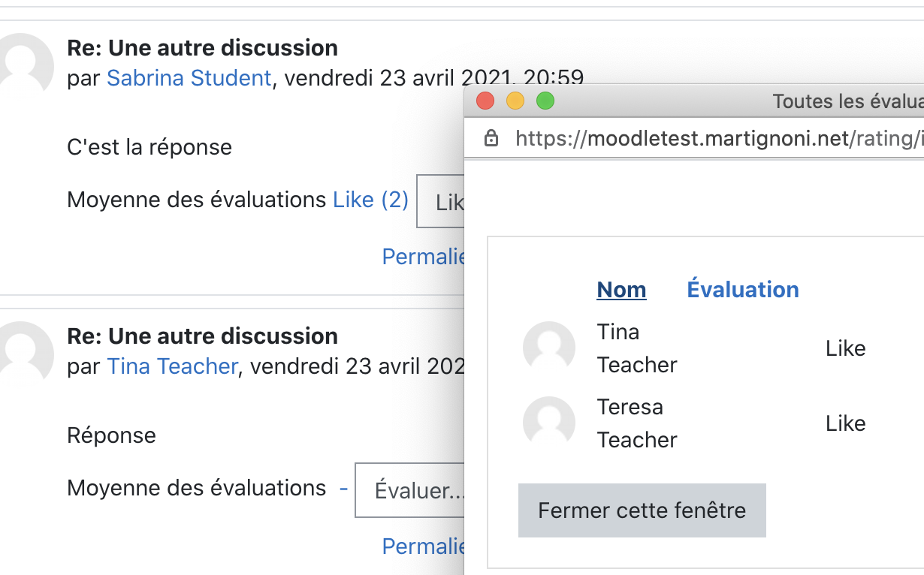Open Permalien link of Tina's post

click(424, 546)
